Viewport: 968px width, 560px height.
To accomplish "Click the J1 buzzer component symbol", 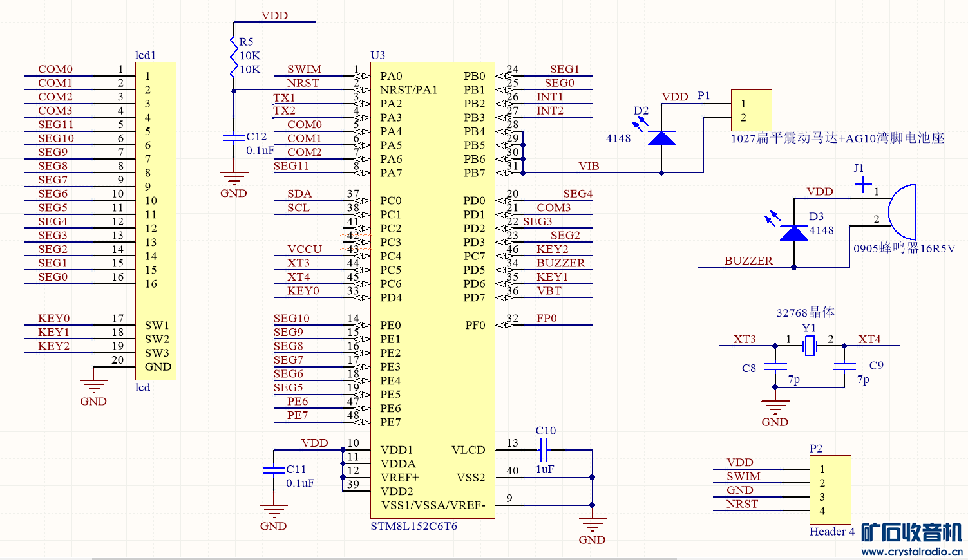I will pos(902,211).
